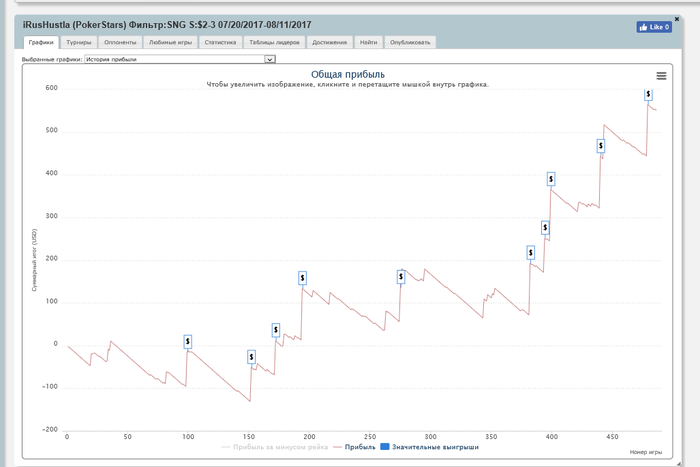
Task: Open the Таблицы лидеров tab
Action: (274, 42)
